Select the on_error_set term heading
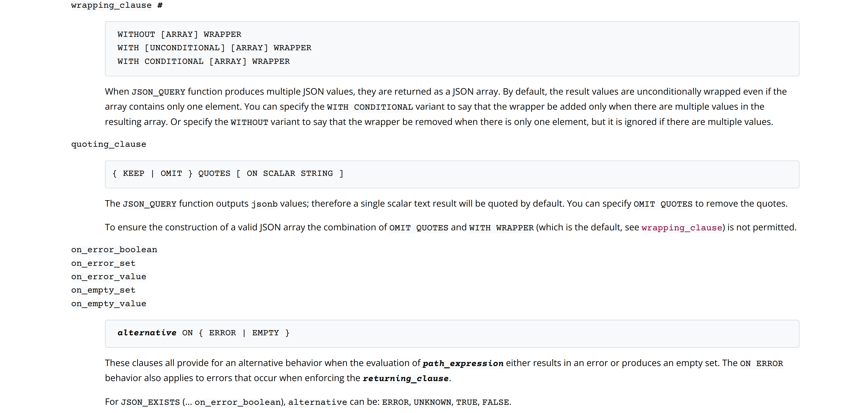 (x=103, y=263)
